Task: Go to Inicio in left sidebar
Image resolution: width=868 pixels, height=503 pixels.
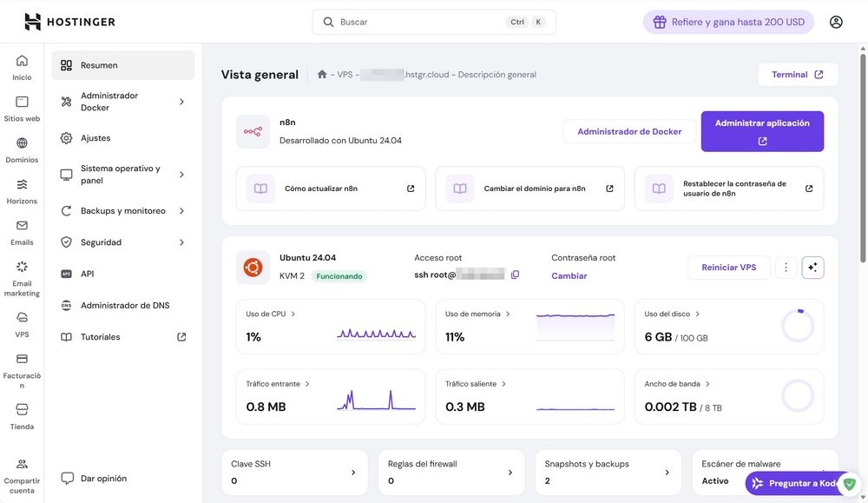Action: tap(22, 67)
